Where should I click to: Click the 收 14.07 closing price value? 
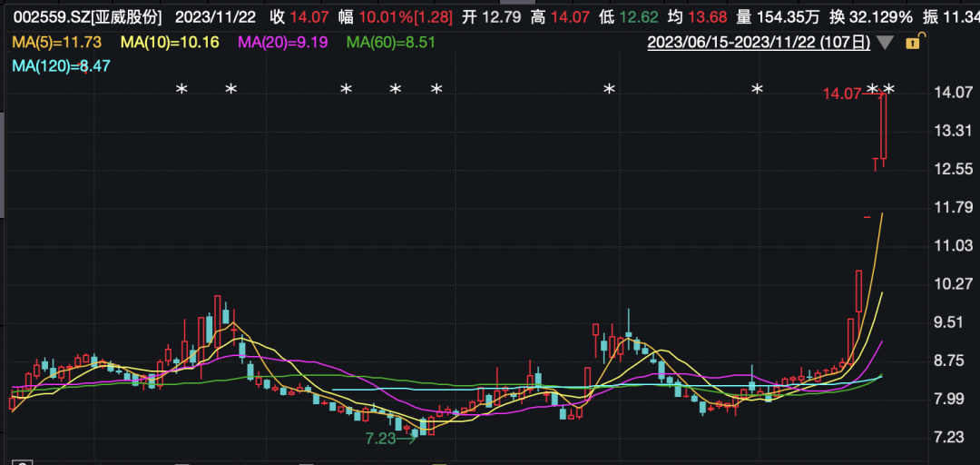298,17
